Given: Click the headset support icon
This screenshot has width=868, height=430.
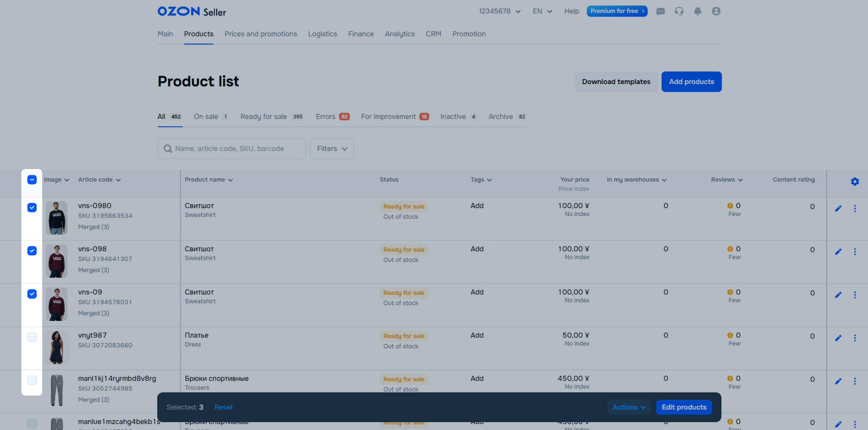Looking at the screenshot, I should click(x=679, y=11).
